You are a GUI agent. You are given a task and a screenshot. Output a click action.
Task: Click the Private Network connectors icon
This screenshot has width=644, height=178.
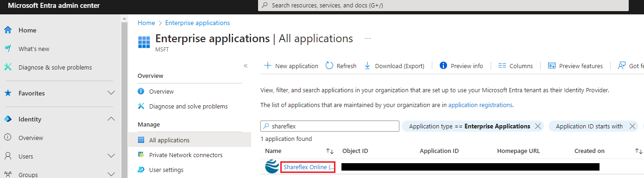tap(141, 155)
